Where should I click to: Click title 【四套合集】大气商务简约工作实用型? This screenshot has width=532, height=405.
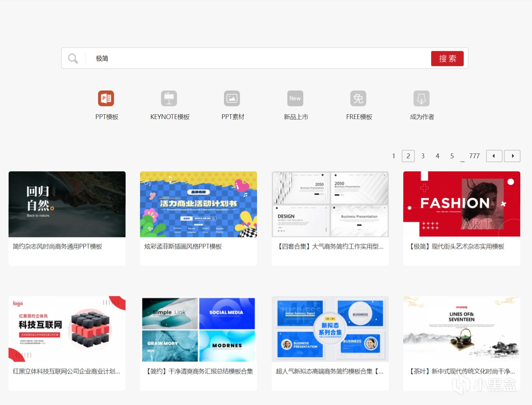(x=330, y=246)
